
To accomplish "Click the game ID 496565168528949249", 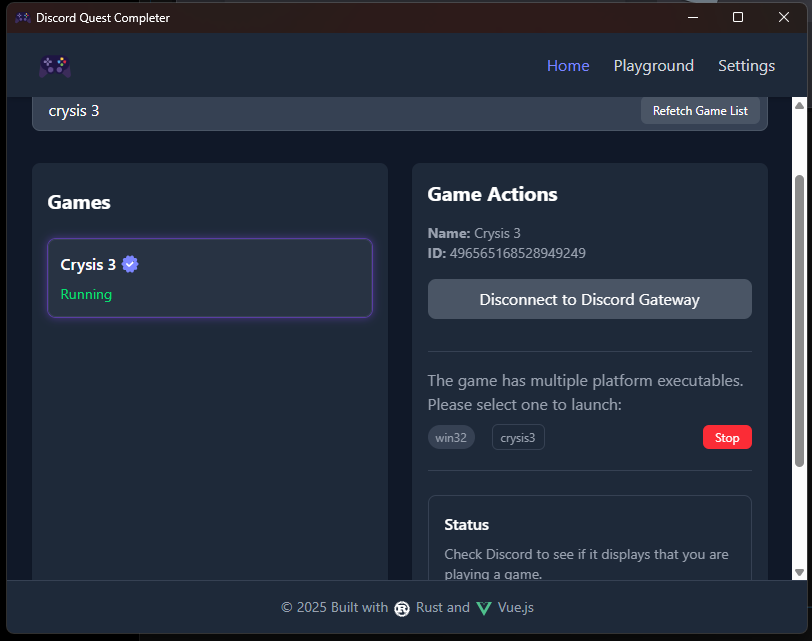I will pos(517,253).
